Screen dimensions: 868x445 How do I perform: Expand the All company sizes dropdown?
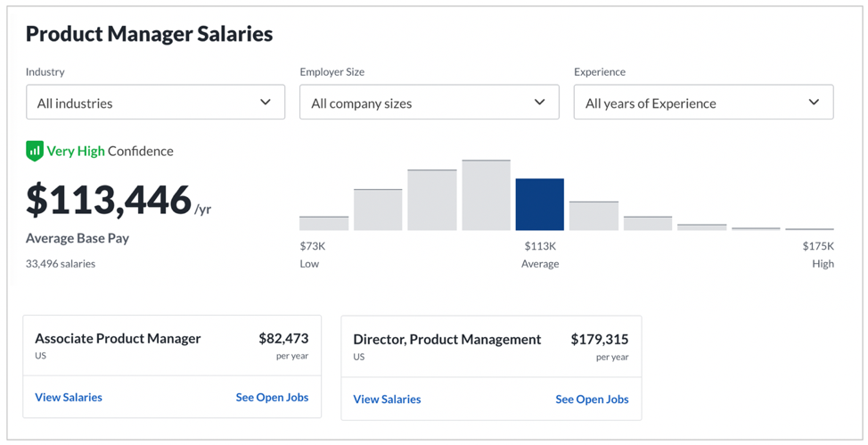pos(429,102)
